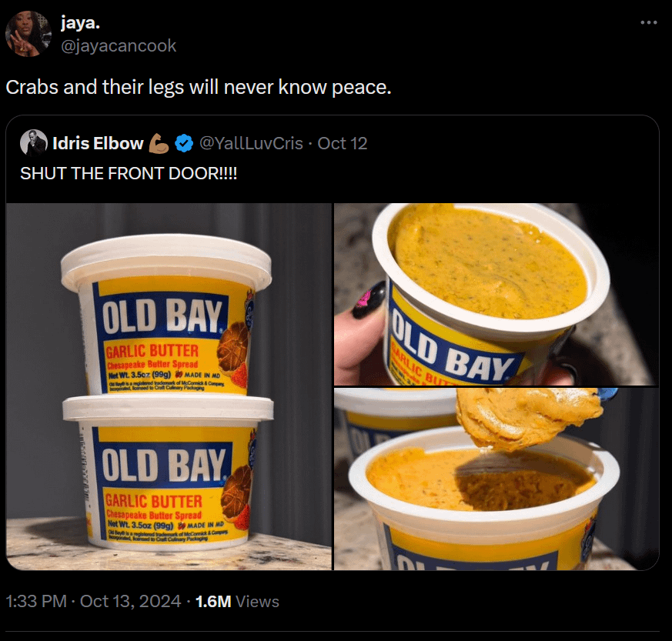Open the Idris Elbow display name
Screen dimensions: 672x641
pos(98,143)
